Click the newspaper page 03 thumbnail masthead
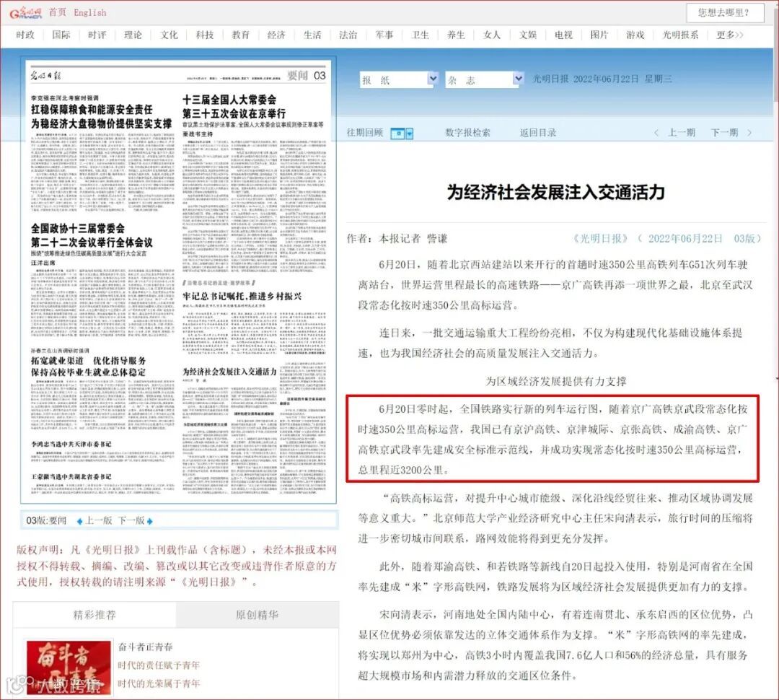The height and width of the screenshot is (700, 779). (179, 75)
